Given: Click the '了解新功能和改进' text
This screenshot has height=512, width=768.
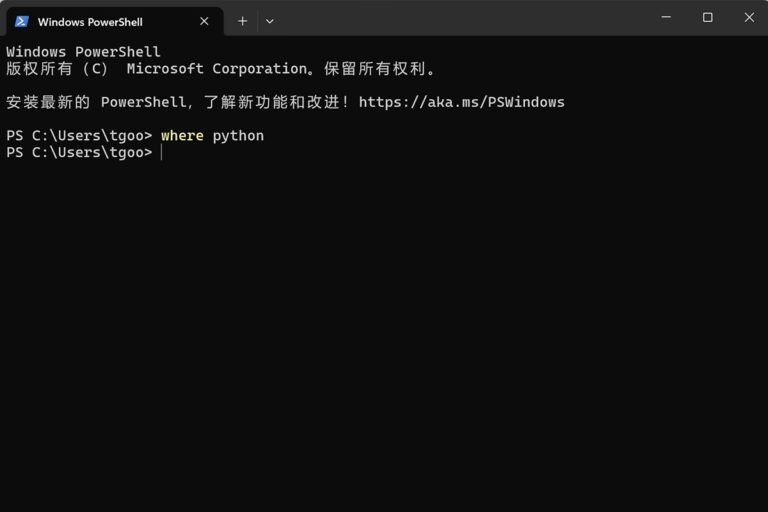Looking at the screenshot, I should [272, 102].
